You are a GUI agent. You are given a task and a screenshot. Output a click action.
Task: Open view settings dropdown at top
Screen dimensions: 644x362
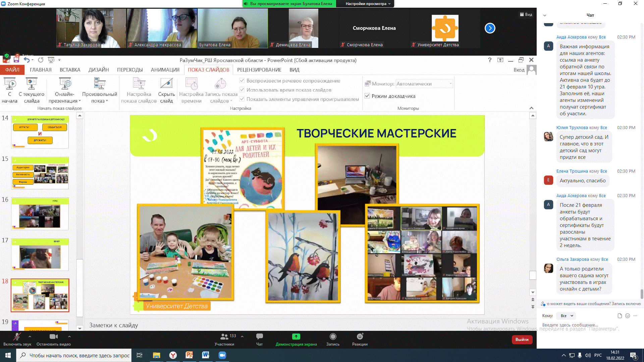click(x=368, y=4)
